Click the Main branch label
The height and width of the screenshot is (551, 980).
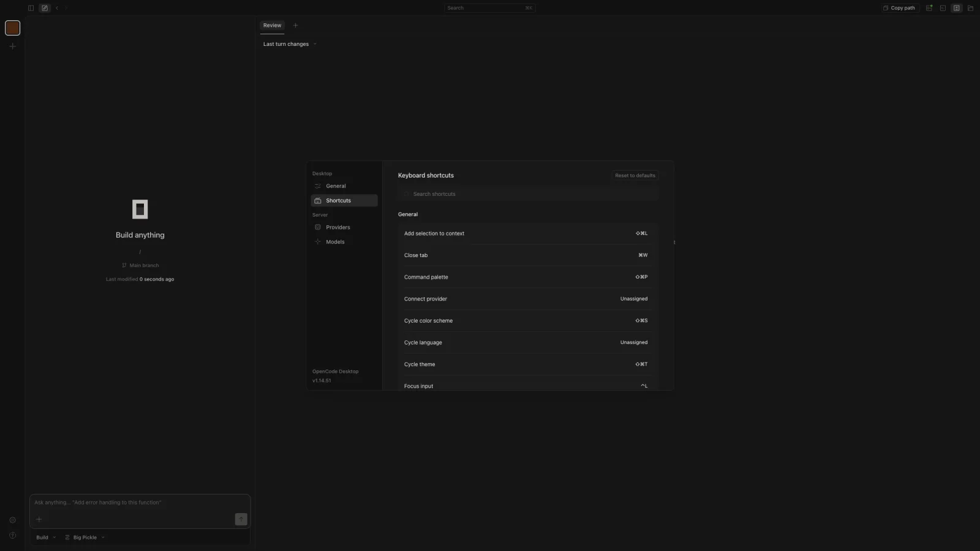coord(144,266)
